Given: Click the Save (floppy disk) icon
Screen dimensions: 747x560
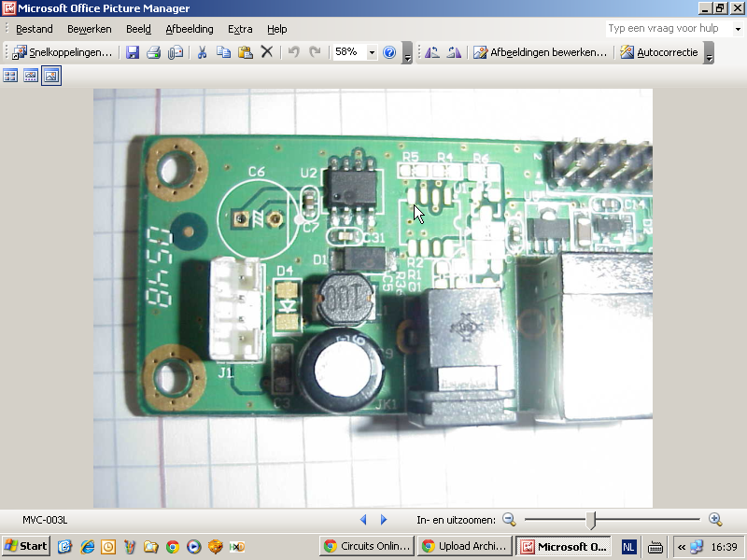Looking at the screenshot, I should click(x=133, y=52).
